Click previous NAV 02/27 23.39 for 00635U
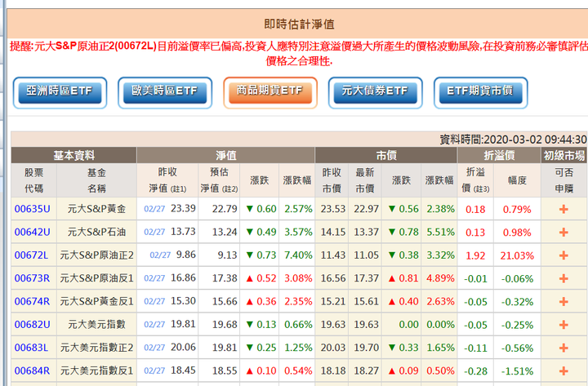The height and width of the screenshot is (386, 588). pos(170,208)
